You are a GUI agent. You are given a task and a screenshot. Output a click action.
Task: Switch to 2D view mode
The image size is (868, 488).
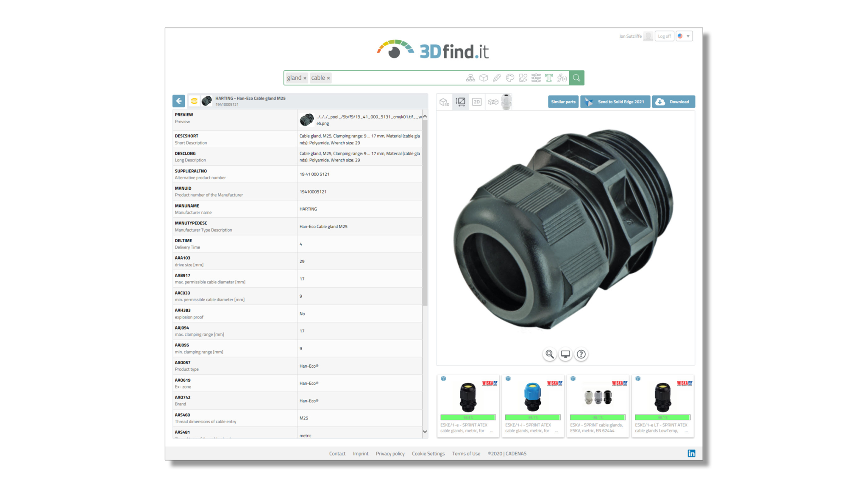(476, 102)
